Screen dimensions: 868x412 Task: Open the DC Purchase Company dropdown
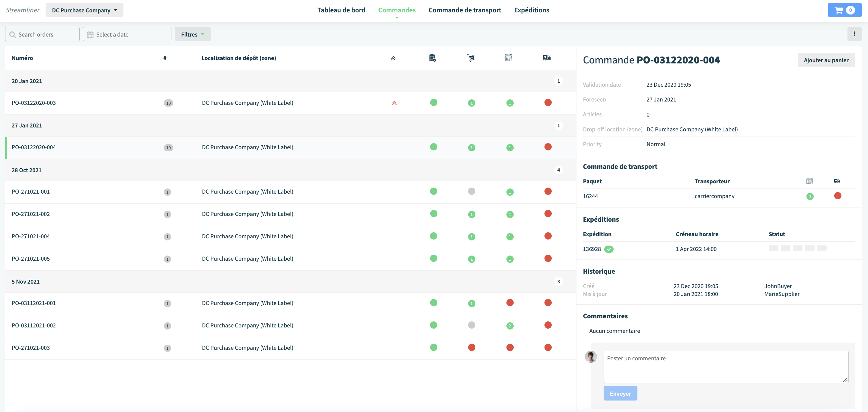point(84,10)
